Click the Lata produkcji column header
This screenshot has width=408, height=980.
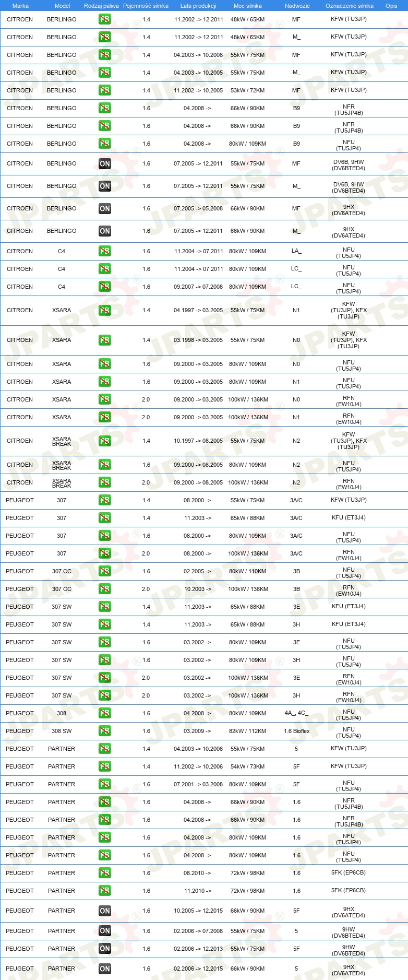point(198,6)
